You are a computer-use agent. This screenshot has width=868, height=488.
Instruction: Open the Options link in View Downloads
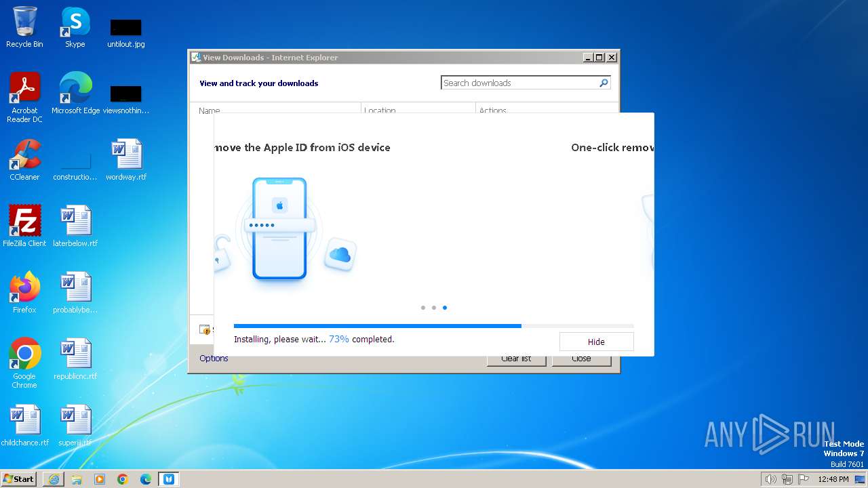(x=214, y=359)
